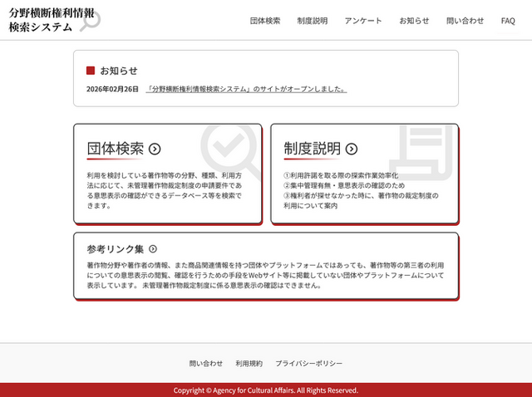Open 利用規約 in the footer
532x397 pixels.
249,364
